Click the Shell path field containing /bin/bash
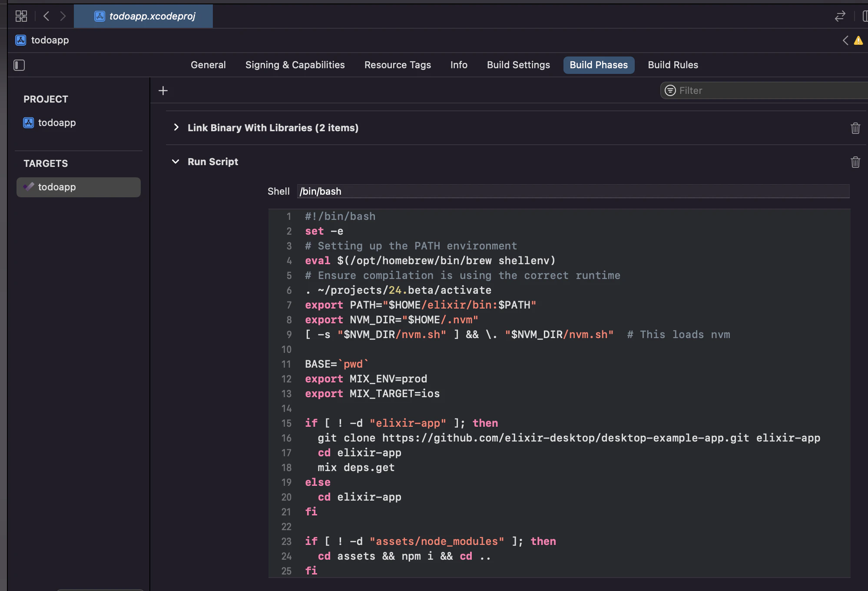 (573, 191)
